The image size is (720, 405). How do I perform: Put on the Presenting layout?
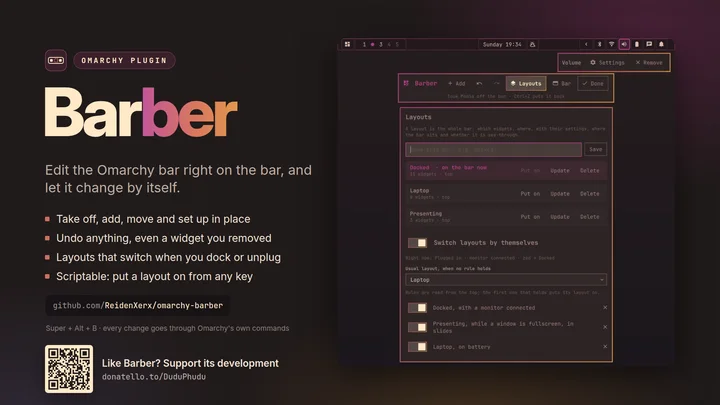[530, 217]
